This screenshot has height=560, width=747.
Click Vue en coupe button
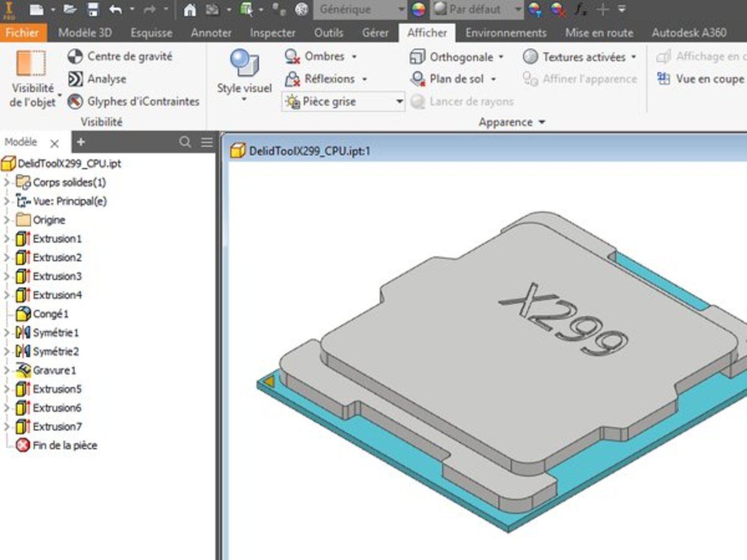pos(700,79)
